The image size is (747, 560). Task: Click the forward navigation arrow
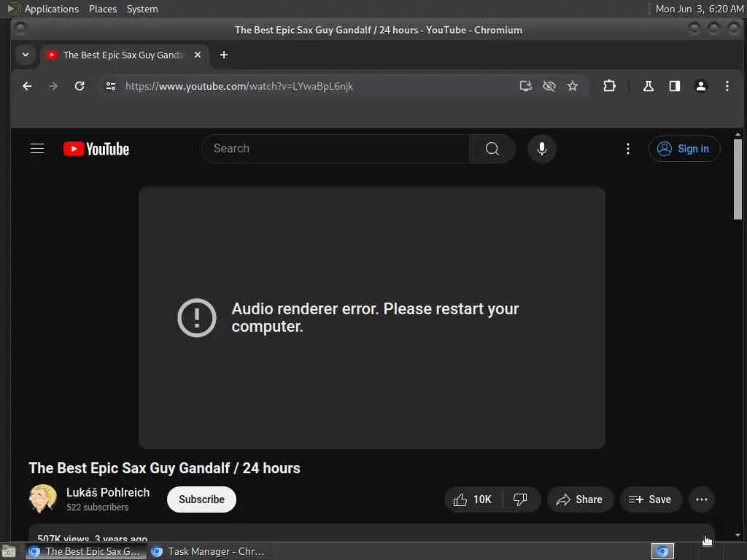(53, 86)
